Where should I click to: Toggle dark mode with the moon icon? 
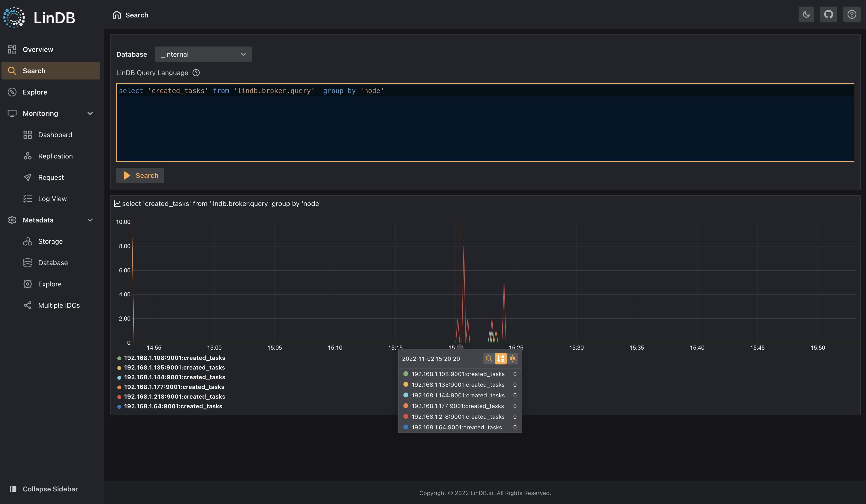point(806,15)
